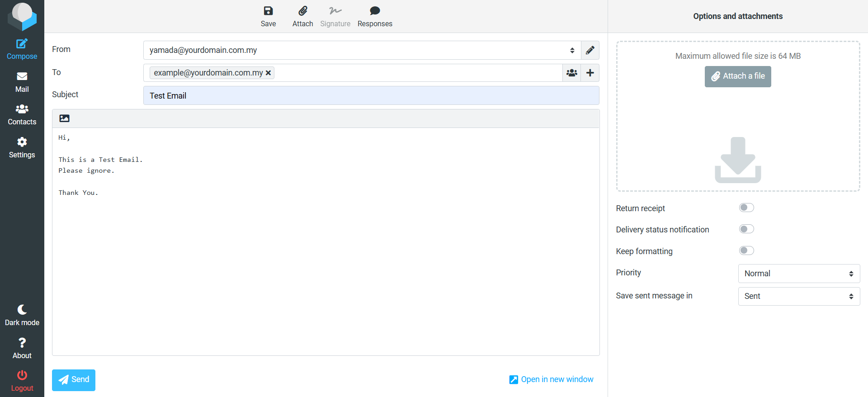Image resolution: width=868 pixels, height=397 pixels.
Task: Turn on Delivery status notification
Action: (x=746, y=229)
